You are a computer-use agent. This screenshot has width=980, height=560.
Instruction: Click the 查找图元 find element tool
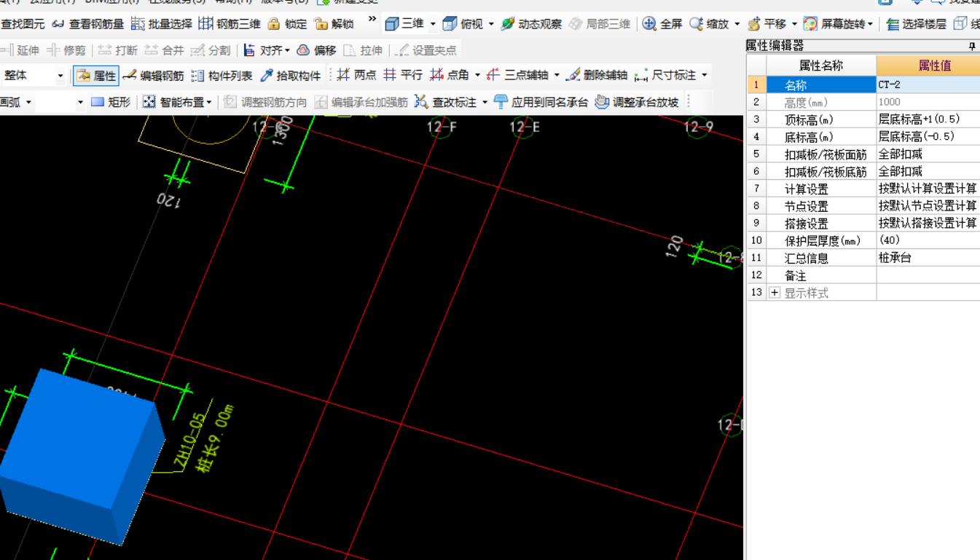tap(23, 24)
